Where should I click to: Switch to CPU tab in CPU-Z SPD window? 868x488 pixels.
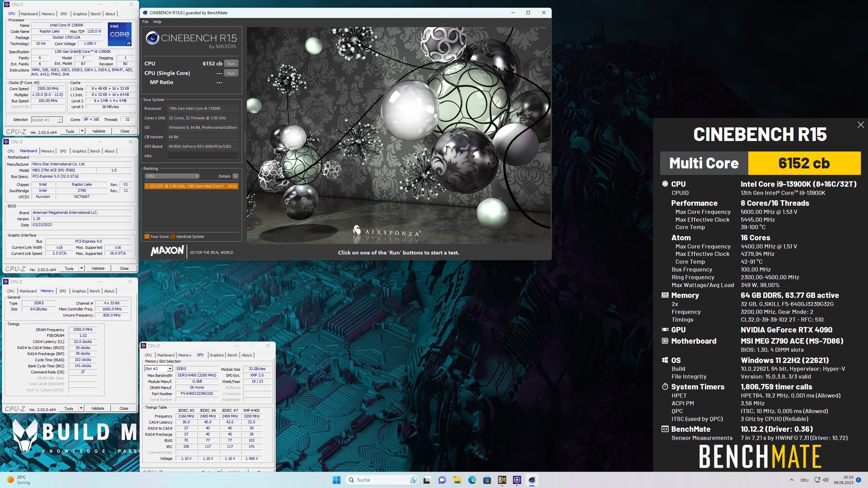click(148, 355)
